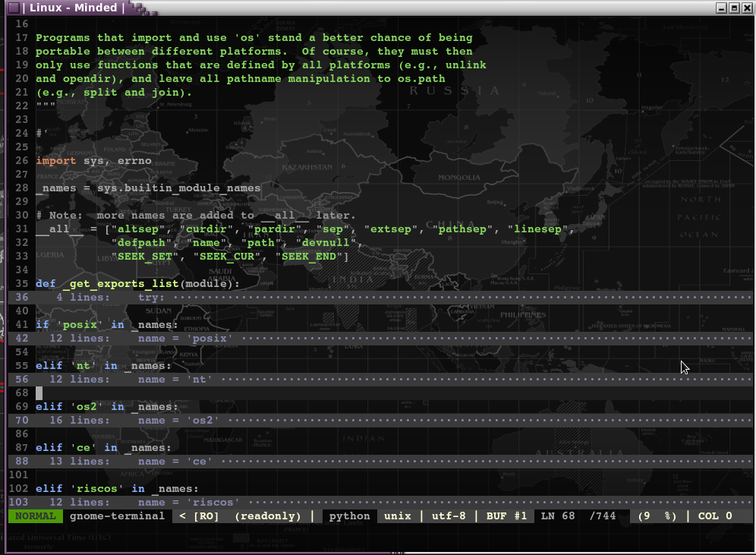Click the utf-8 encoding segment
The width and height of the screenshot is (756, 555).
pos(449,516)
